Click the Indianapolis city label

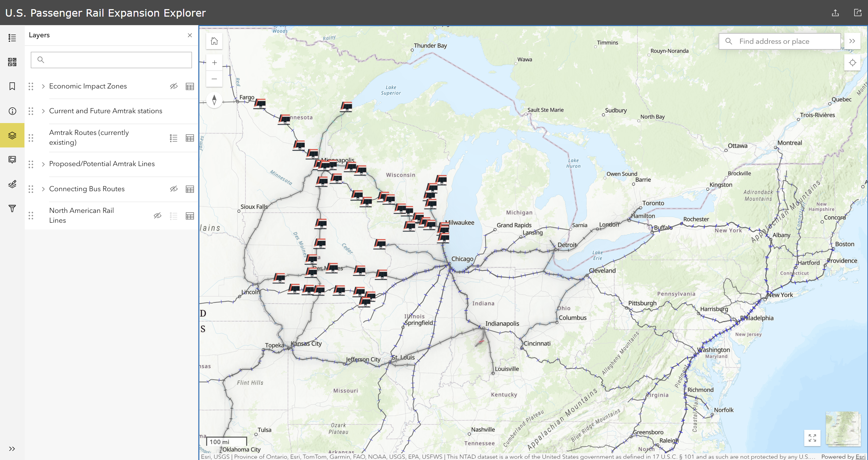[502, 323]
